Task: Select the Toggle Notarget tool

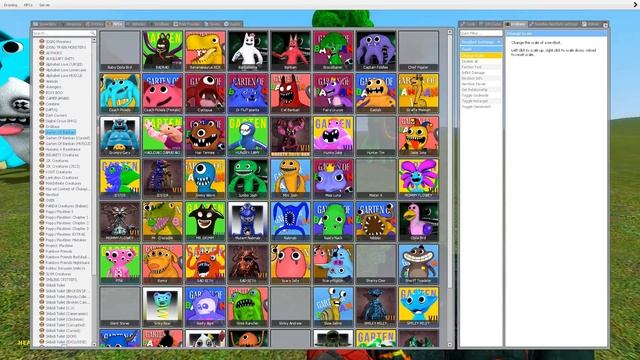Action: (481, 101)
